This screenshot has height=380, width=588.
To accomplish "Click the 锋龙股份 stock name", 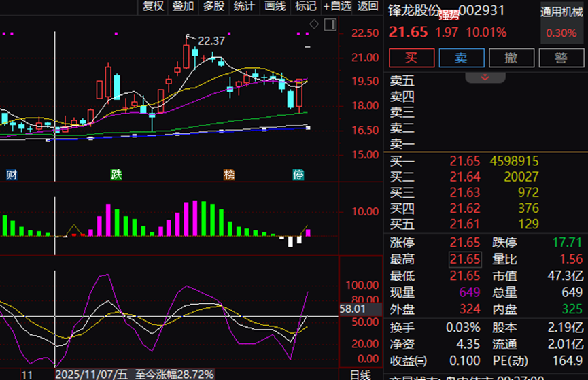I will 413,10.
